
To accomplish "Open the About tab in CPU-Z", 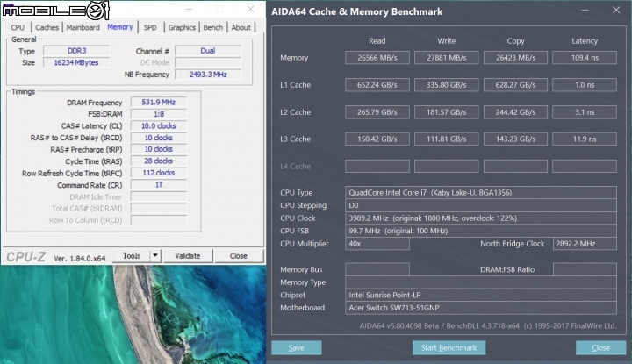I will coord(241,27).
